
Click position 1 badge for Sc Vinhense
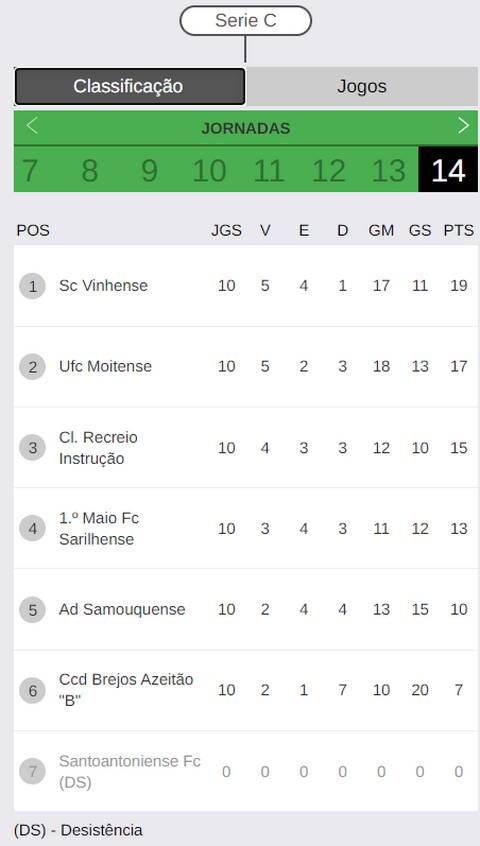(x=32, y=286)
